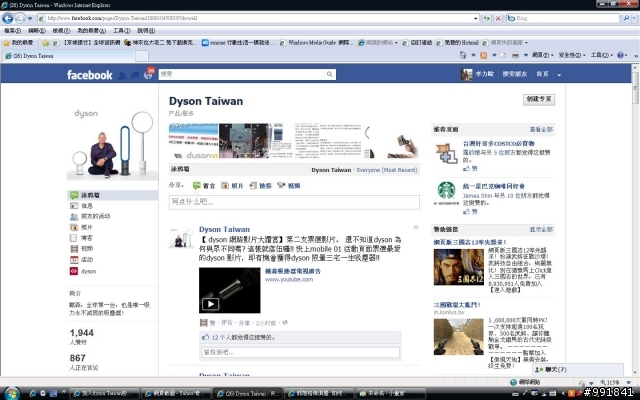Play the YouTube video thumbnail in post
This screenshot has width=640, height=400.
pos(229,290)
